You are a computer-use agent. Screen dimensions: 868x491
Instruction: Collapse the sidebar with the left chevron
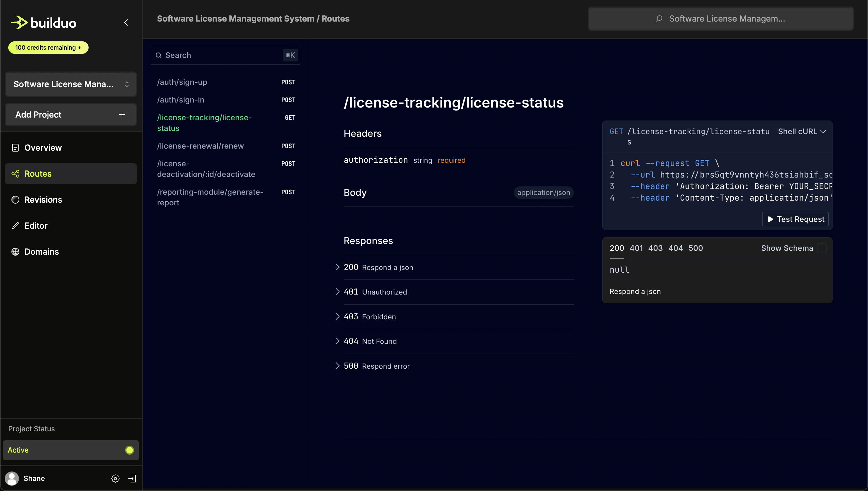click(x=126, y=22)
